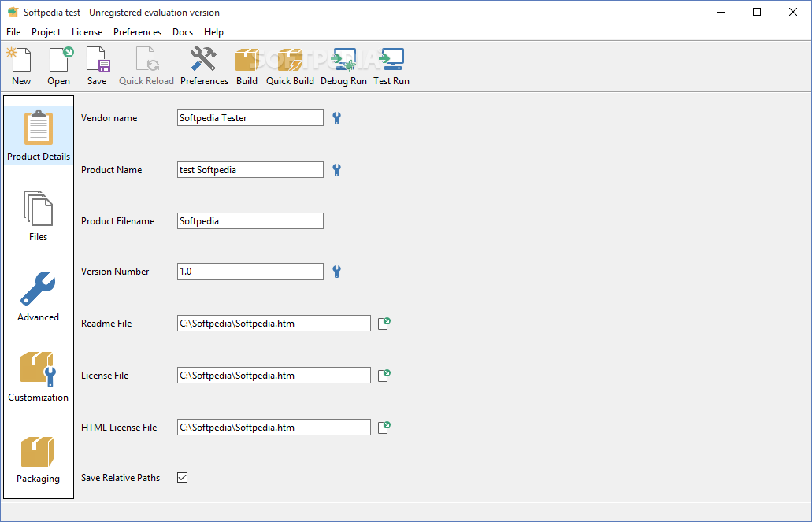
Task: Go to the Customization sidebar section
Action: [39, 376]
